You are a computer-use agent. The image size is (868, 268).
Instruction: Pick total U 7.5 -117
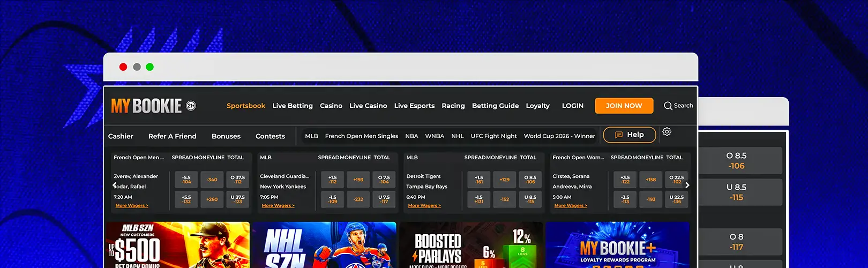pyautogui.click(x=384, y=199)
